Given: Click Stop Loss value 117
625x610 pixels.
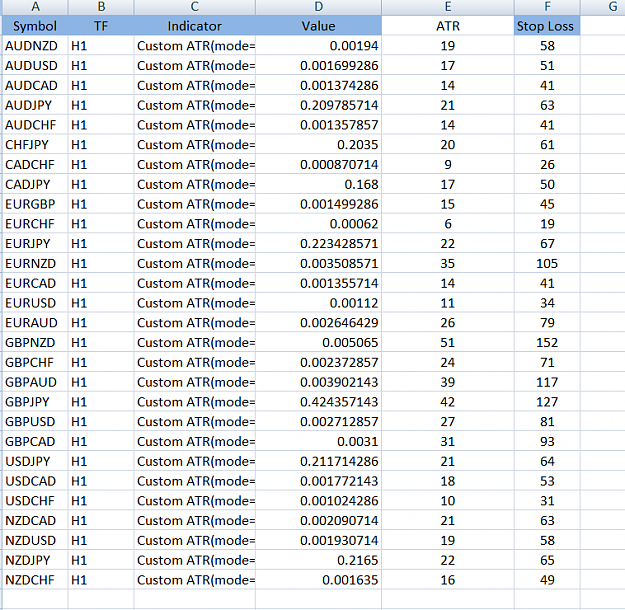Looking at the screenshot, I should tap(547, 382).
